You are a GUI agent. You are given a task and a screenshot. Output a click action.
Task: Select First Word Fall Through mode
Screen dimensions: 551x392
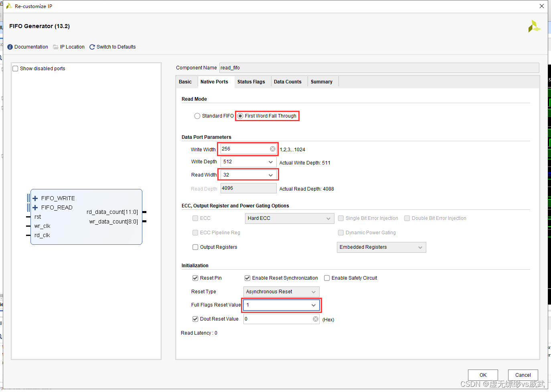point(240,116)
